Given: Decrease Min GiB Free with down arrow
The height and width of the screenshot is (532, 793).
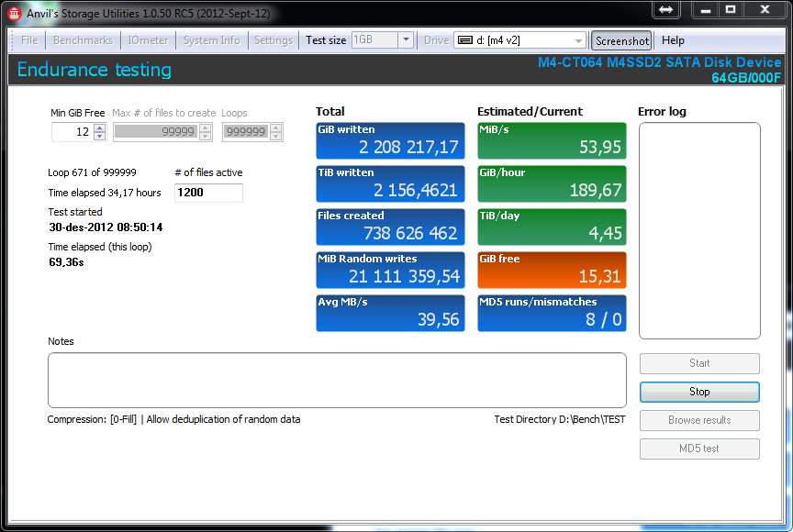Looking at the screenshot, I should 100,136.
